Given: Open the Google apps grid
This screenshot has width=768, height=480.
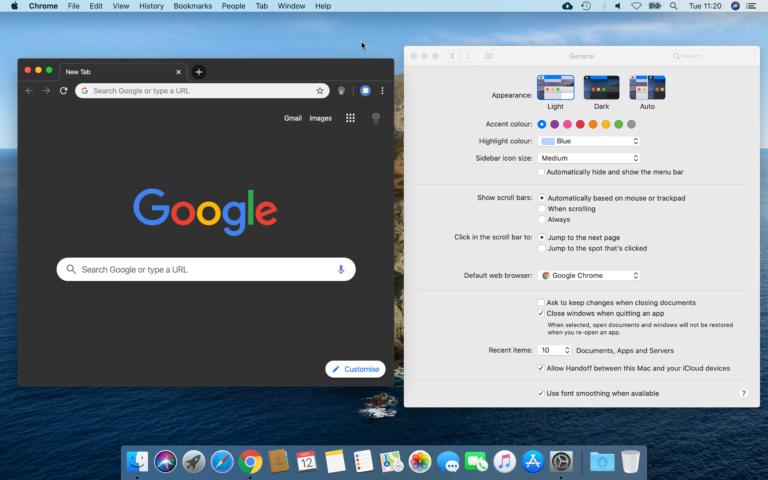Looking at the screenshot, I should pos(350,118).
